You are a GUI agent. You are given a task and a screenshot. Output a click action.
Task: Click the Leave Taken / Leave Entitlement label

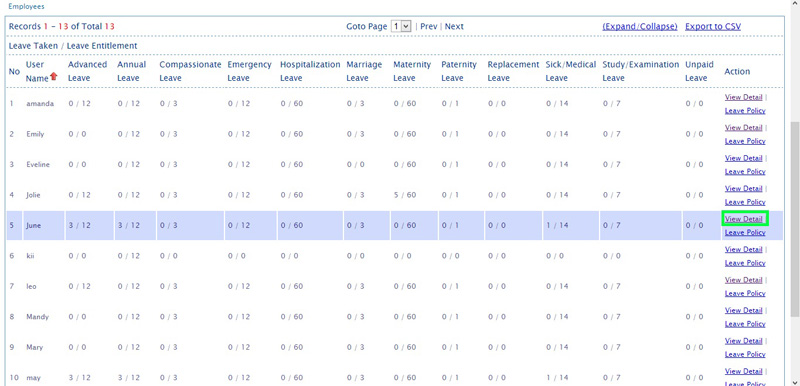(x=73, y=46)
